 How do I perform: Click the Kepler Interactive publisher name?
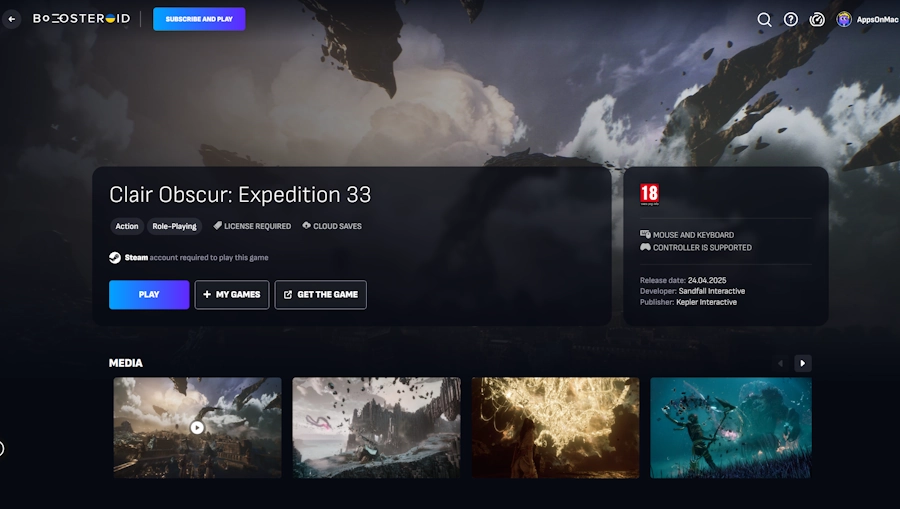707,302
